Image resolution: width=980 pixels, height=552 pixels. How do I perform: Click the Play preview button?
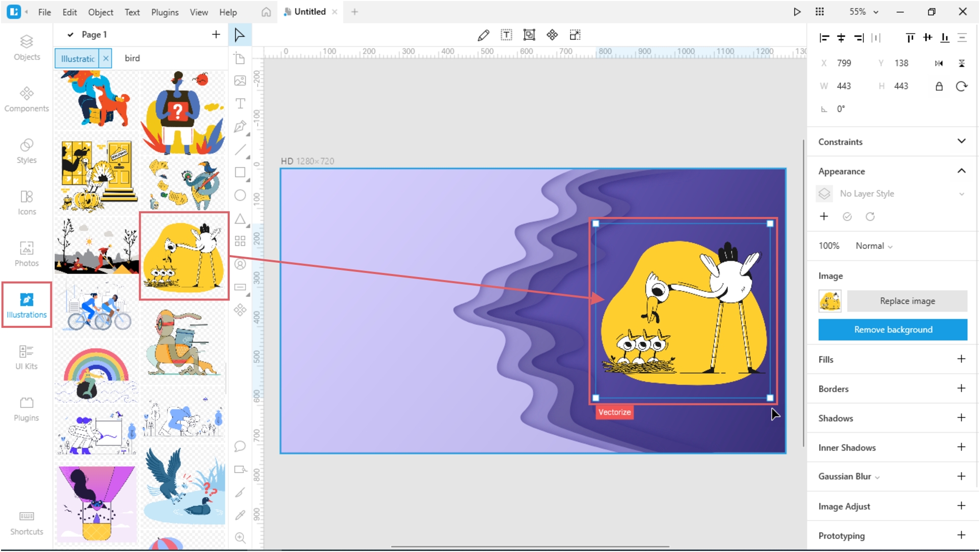click(x=797, y=12)
